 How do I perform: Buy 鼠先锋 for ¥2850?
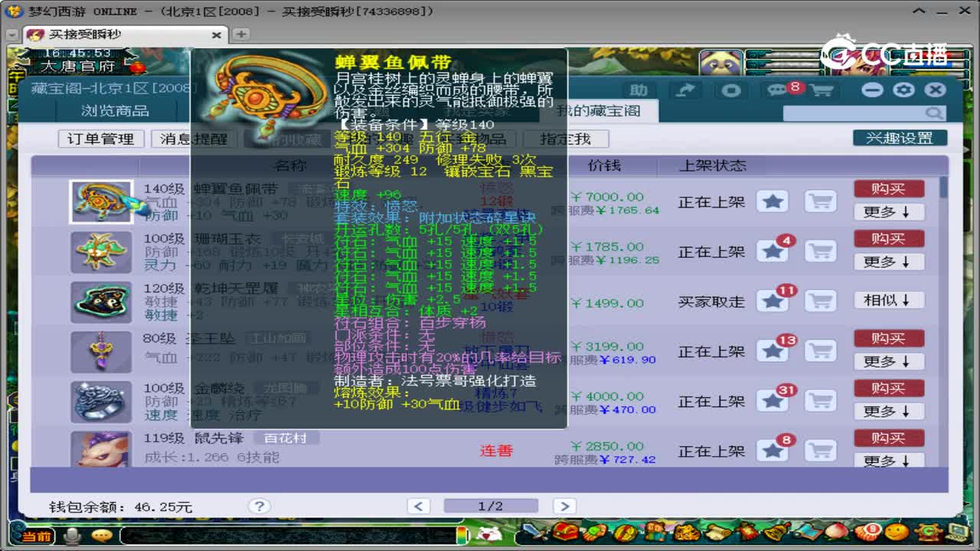889,438
